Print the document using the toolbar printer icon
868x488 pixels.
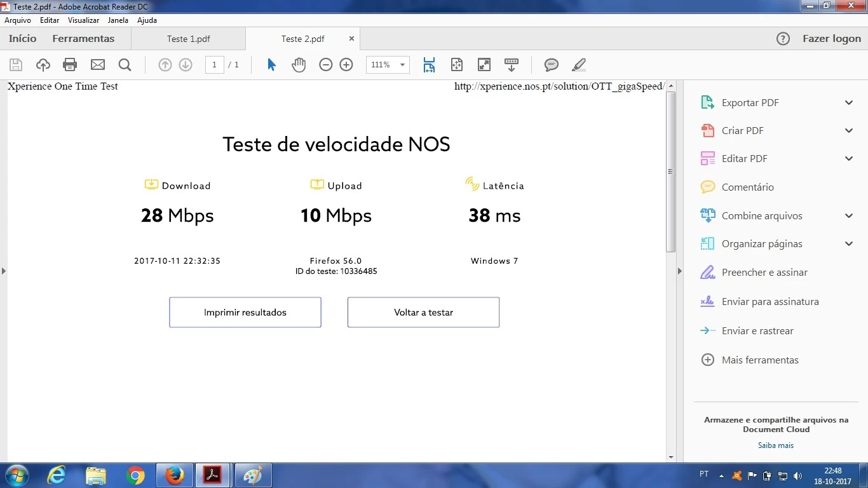pyautogui.click(x=70, y=65)
